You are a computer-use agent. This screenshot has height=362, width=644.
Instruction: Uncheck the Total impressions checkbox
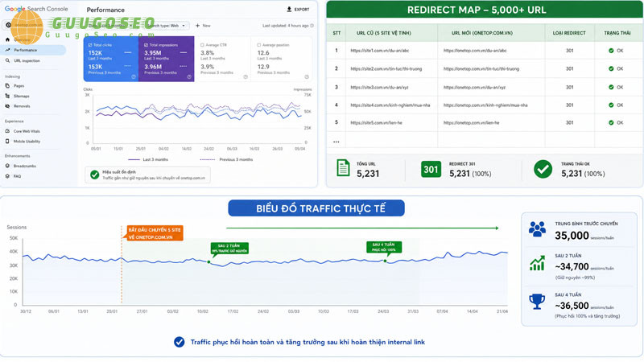(146, 45)
